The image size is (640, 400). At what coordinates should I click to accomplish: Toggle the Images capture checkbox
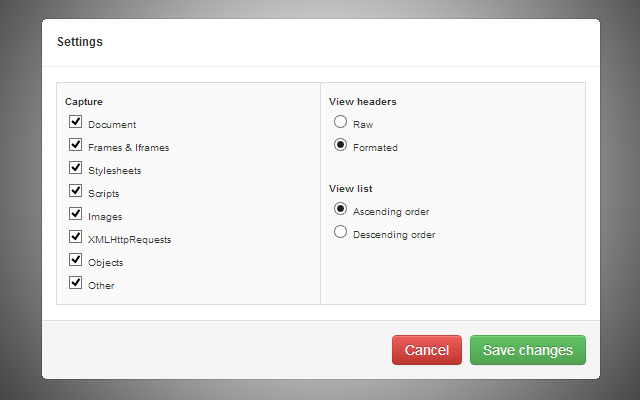tap(75, 213)
